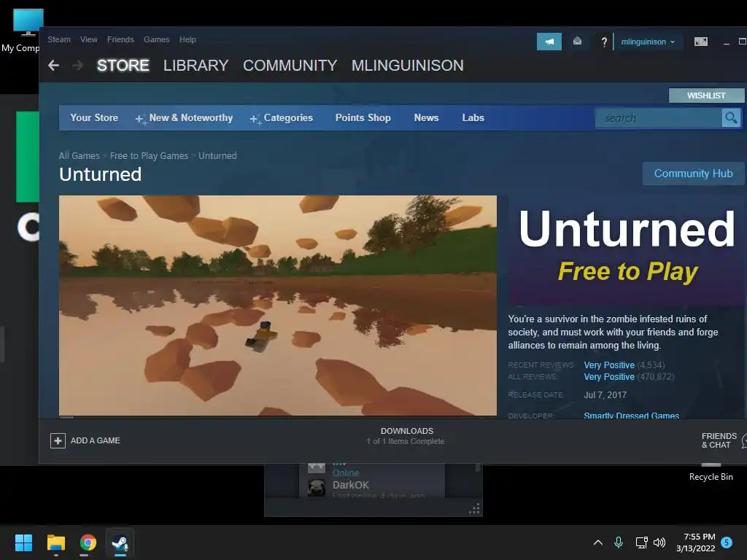Click the Add a Game plus icon

[x=58, y=440]
